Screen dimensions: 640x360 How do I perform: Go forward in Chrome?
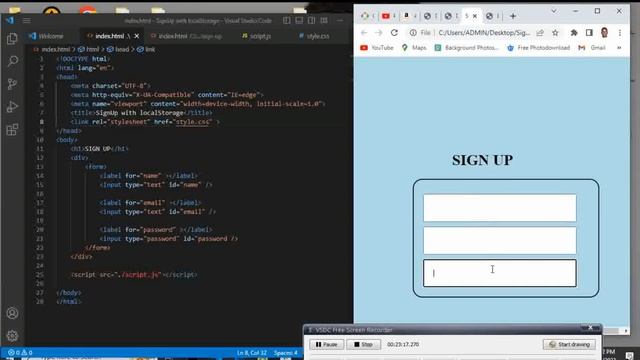click(378, 33)
